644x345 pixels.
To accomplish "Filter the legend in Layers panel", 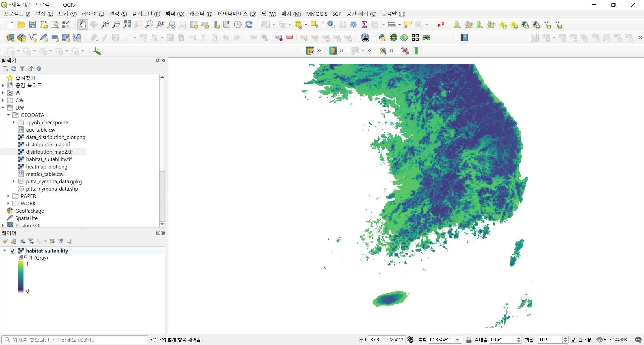I will (31, 241).
